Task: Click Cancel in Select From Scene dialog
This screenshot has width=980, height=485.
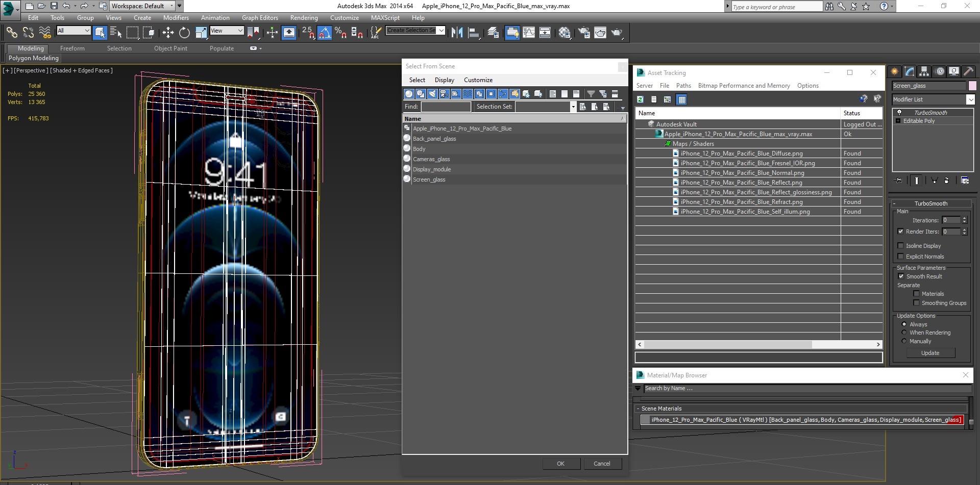Action: (x=602, y=464)
